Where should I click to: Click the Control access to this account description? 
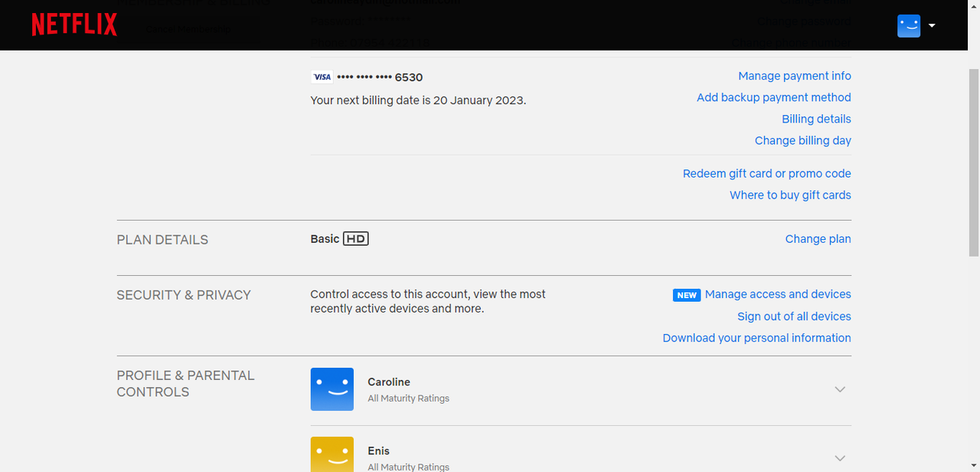pyautogui.click(x=428, y=301)
